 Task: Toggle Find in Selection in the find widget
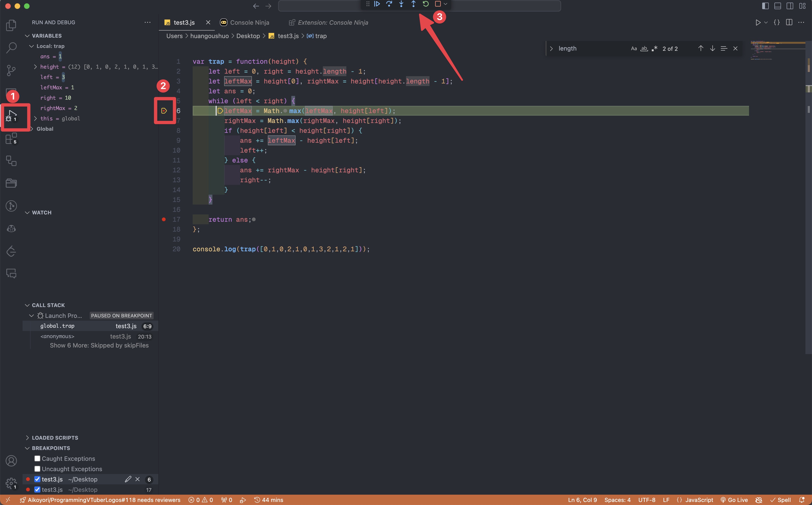pos(724,48)
